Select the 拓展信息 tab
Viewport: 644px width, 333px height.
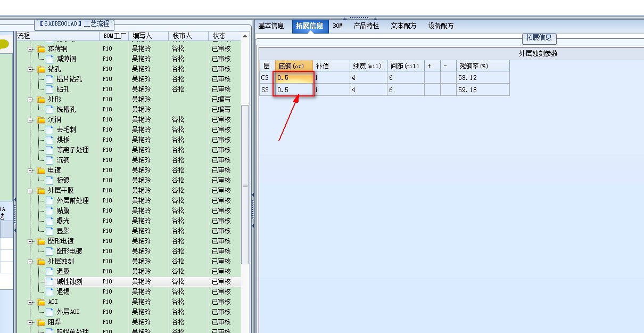[x=309, y=26]
